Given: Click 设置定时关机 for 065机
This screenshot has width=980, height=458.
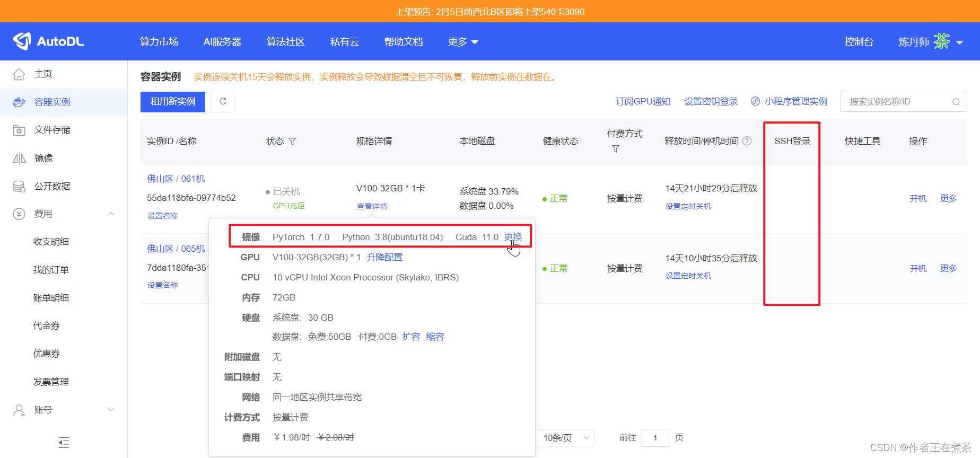Looking at the screenshot, I should 688,276.
